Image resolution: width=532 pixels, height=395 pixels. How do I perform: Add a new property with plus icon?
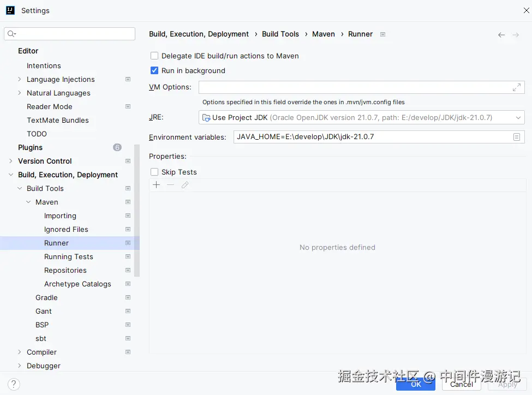157,185
